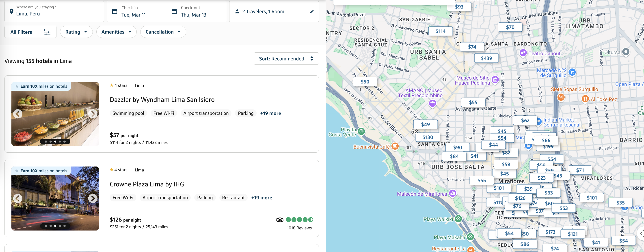Click the location pin icon in destination field

pyautogui.click(x=11, y=11)
